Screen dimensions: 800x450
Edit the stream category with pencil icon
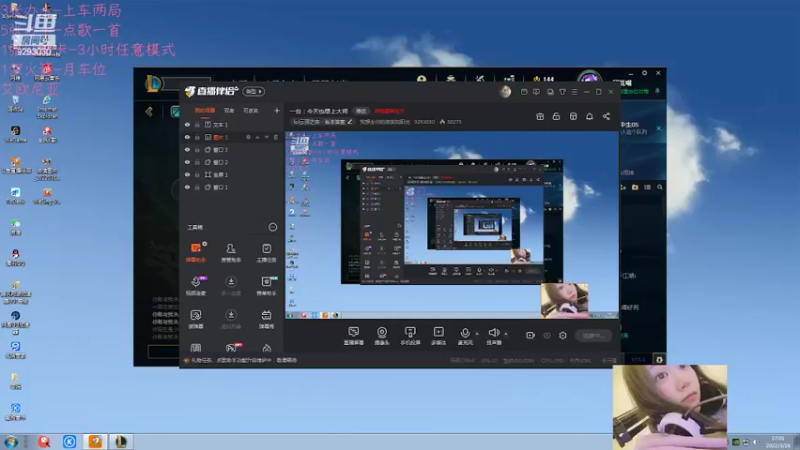[350, 122]
